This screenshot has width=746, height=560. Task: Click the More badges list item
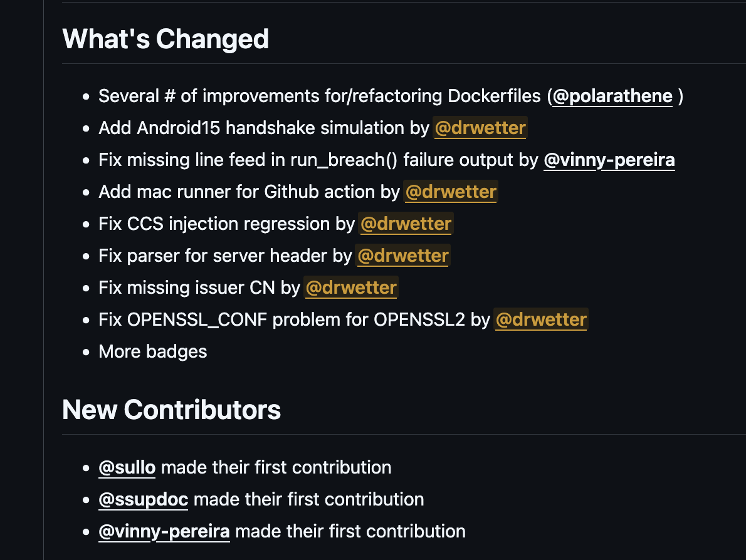153,352
